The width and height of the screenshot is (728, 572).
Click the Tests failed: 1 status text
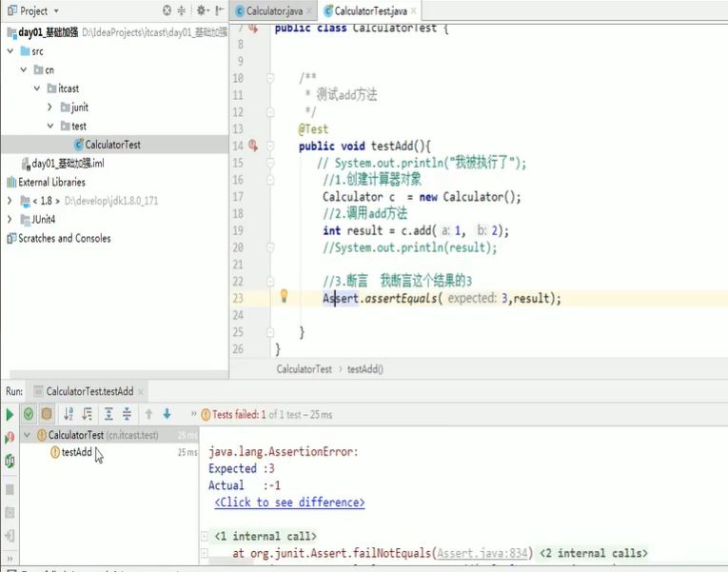pos(239,415)
